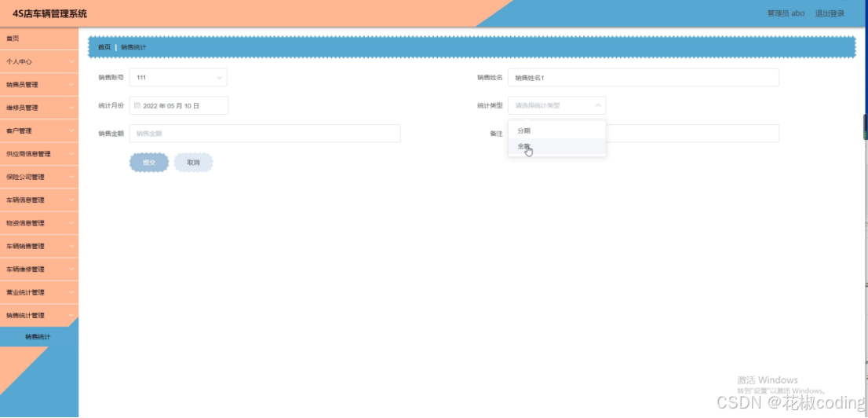
Task: Click the arrow icon of 统计类型 select
Action: (598, 105)
